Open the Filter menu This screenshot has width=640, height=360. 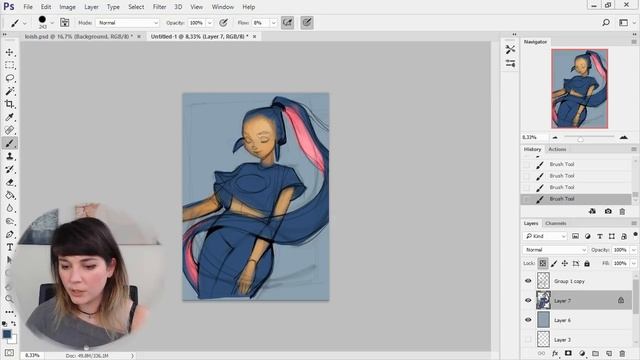pos(159,7)
